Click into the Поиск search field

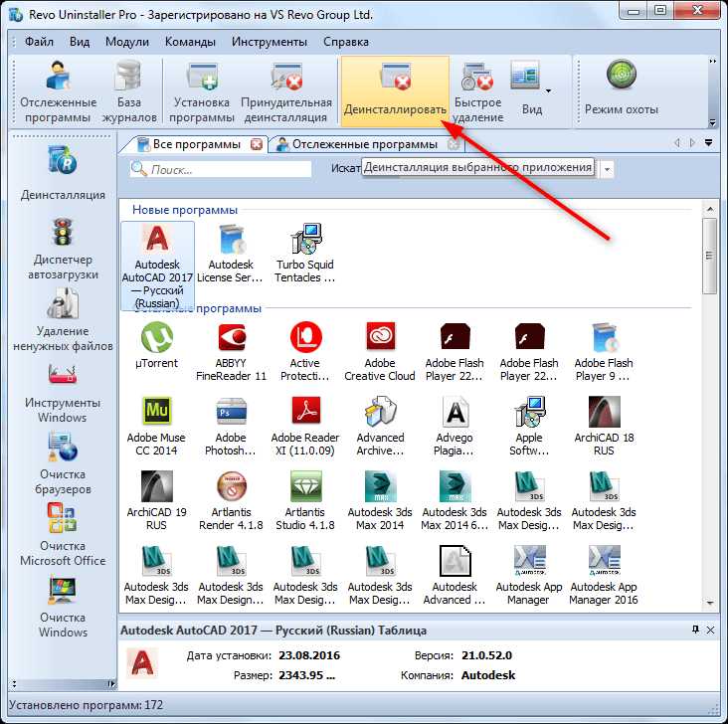click(x=221, y=169)
